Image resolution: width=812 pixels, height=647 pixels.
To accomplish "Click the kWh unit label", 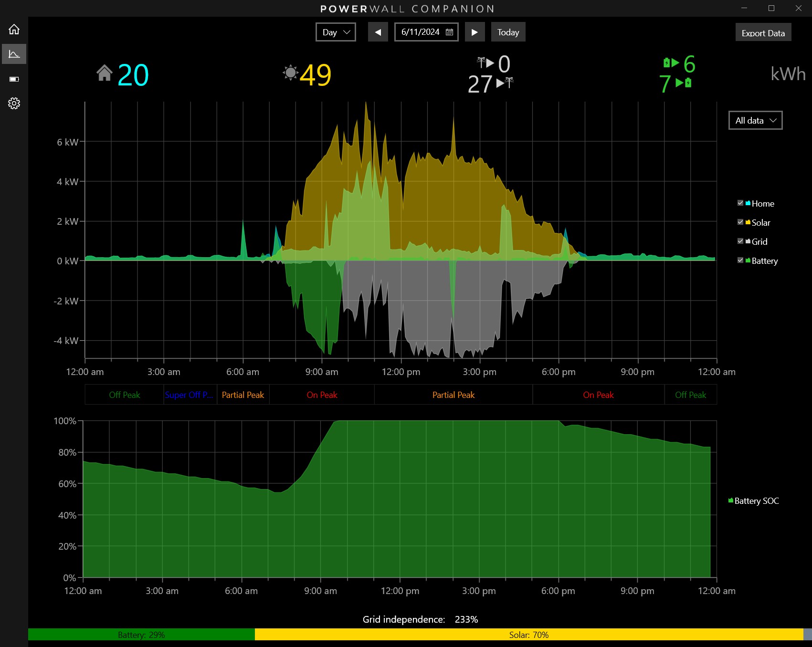I will [788, 74].
